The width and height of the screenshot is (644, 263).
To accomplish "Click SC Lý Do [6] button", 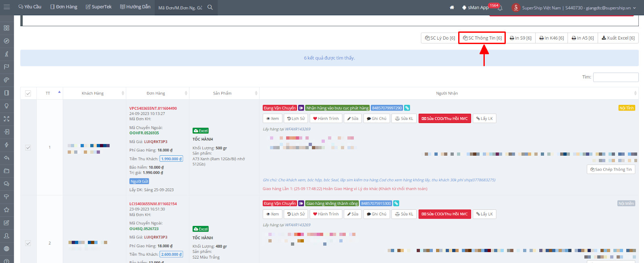I will coord(440,38).
